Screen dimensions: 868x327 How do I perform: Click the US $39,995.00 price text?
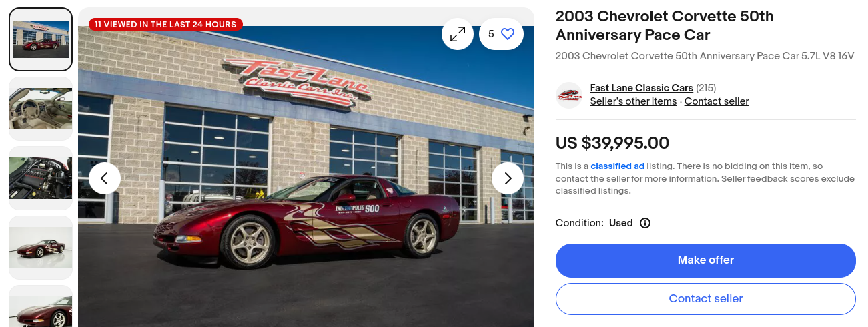tap(612, 143)
